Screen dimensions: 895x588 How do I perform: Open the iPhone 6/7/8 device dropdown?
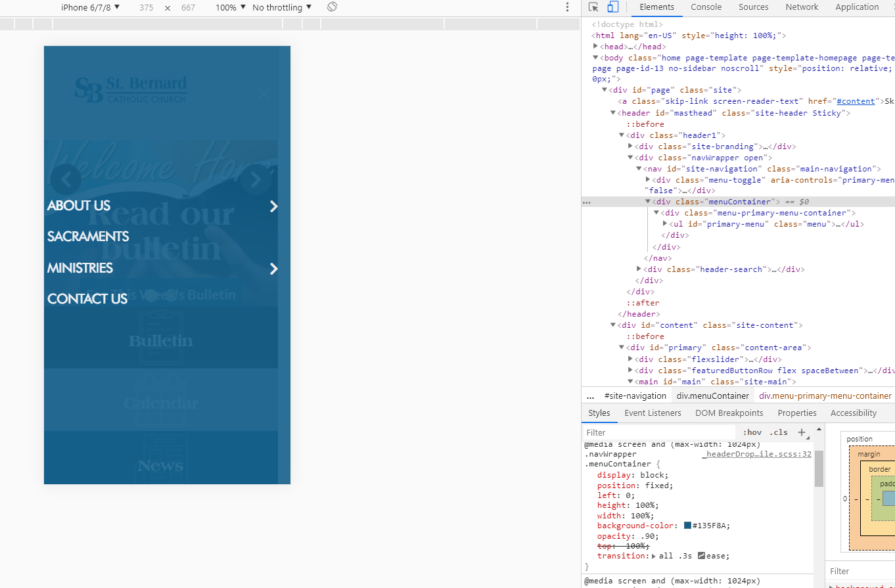click(90, 7)
